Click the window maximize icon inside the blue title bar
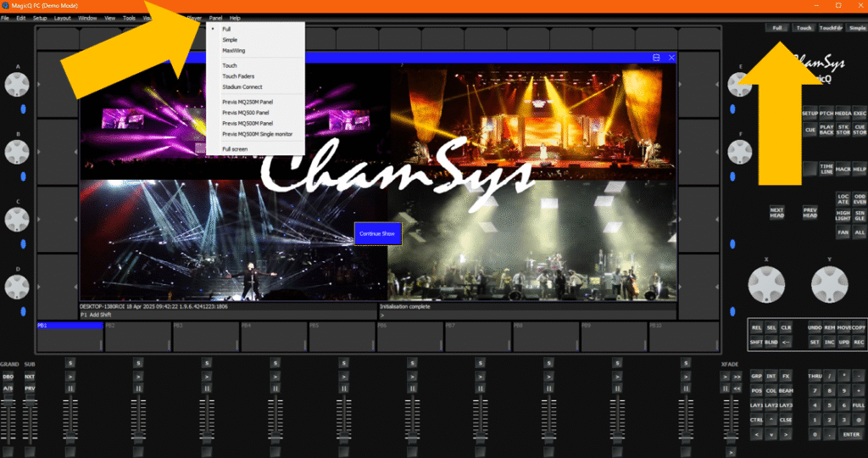Image resolution: width=868 pixels, height=458 pixels. click(x=656, y=57)
